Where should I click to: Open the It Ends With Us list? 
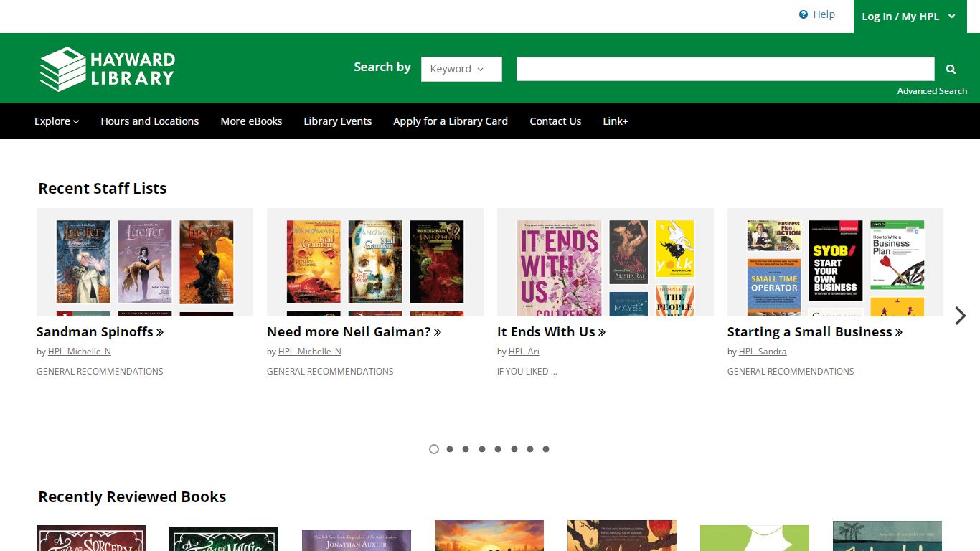pos(552,332)
